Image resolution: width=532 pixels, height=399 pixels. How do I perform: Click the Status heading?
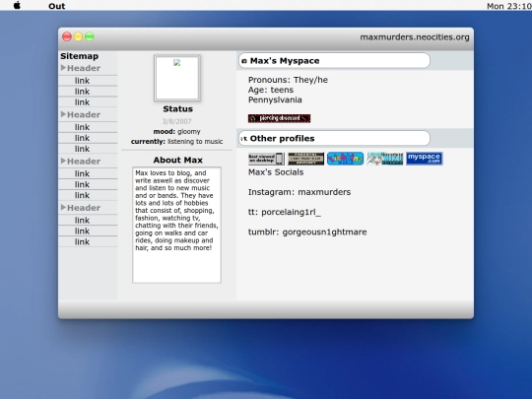pyautogui.click(x=177, y=109)
